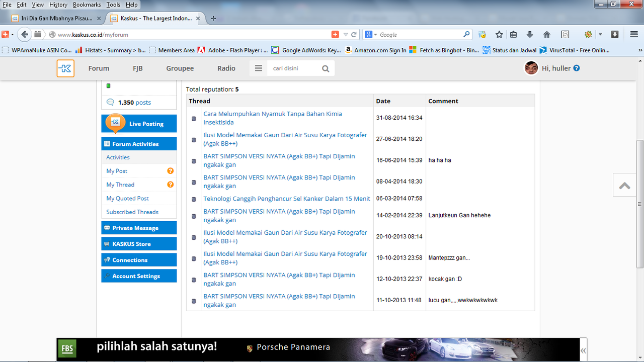Open URL bar history dropdown arrow
The height and width of the screenshot is (362, 644).
(x=346, y=35)
